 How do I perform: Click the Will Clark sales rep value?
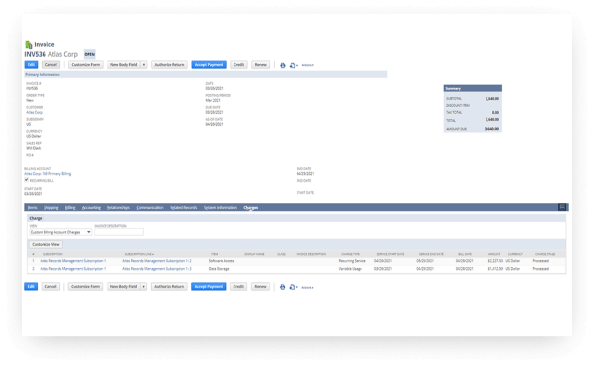coord(34,148)
